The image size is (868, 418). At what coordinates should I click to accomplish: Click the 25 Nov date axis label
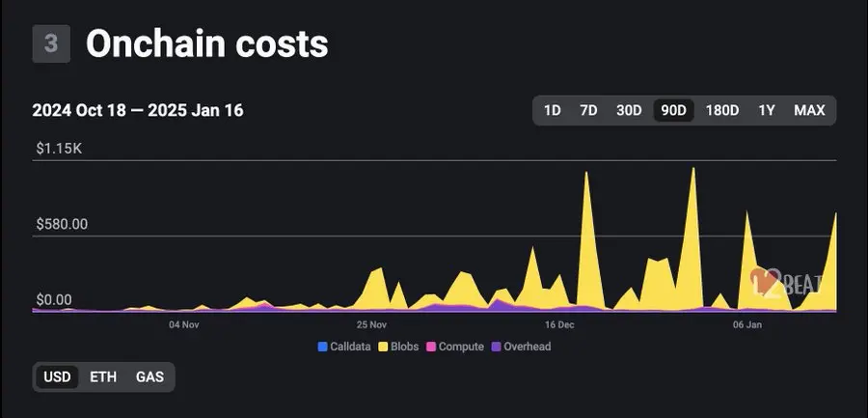(371, 325)
